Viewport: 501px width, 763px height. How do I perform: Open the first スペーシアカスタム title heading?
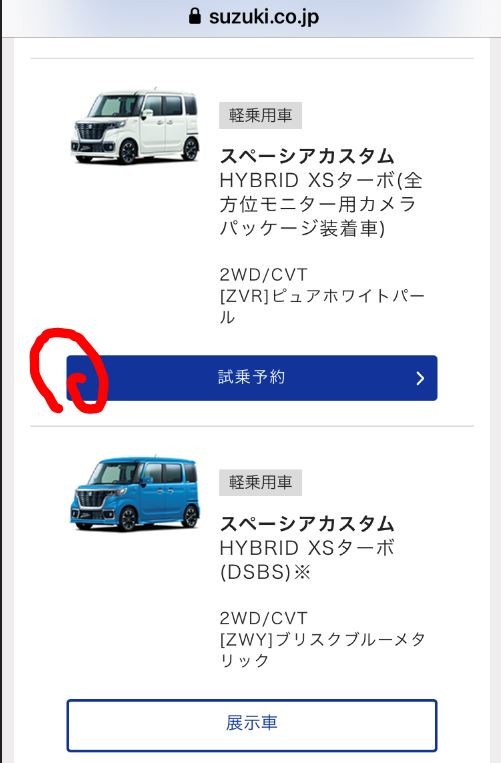coord(306,156)
